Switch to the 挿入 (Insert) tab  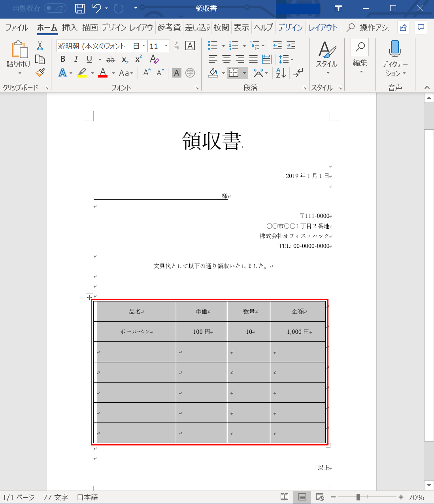70,27
